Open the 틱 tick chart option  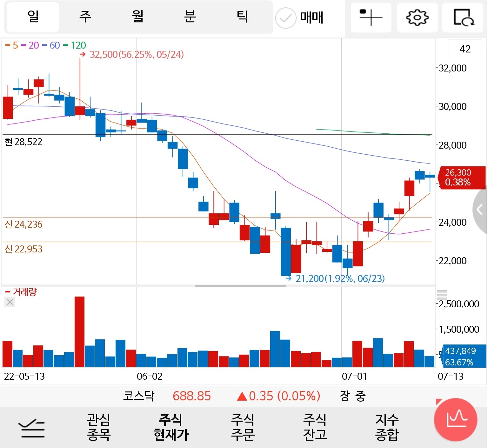(242, 17)
